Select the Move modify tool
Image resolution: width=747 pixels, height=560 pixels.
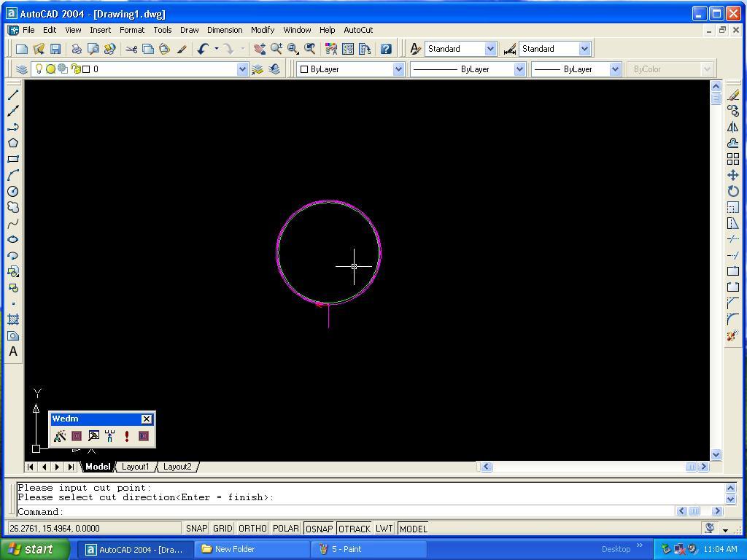(733, 175)
